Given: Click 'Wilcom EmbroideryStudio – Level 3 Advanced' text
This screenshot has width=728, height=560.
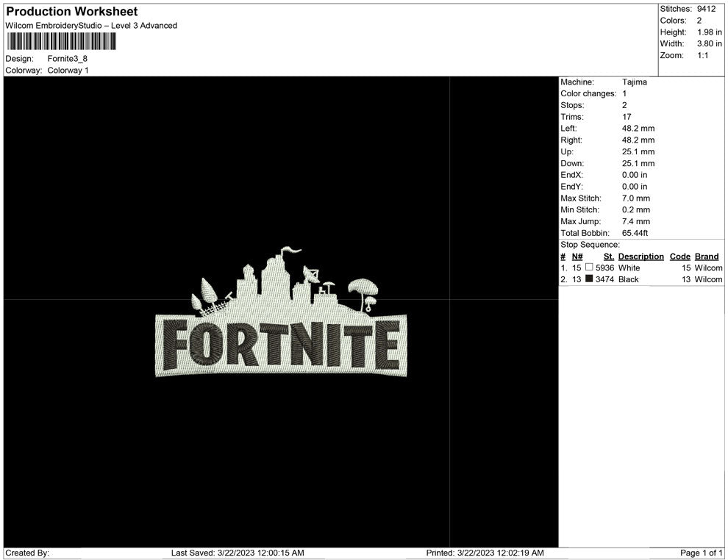Looking at the screenshot, I should 91,26.
